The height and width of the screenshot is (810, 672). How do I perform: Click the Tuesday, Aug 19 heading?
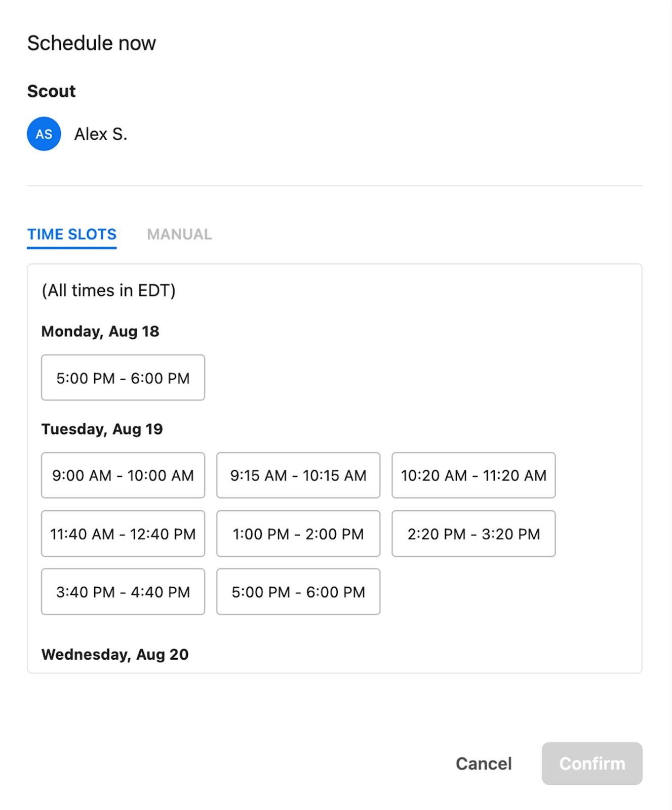[x=102, y=429]
